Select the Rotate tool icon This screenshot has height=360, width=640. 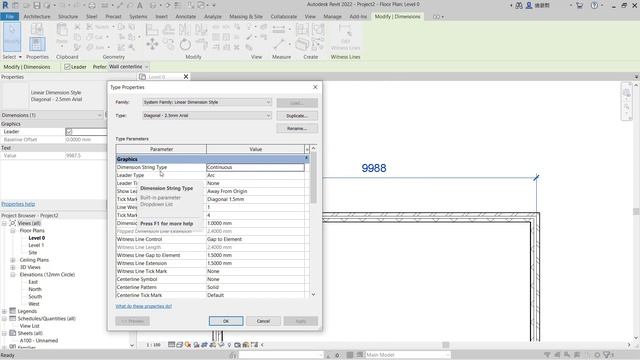[x=185, y=44]
